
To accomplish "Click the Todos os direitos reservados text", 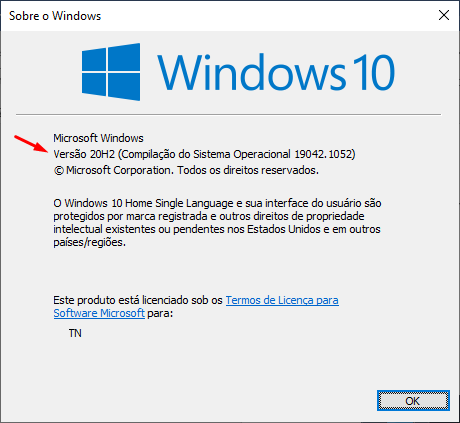I will point(248,170).
